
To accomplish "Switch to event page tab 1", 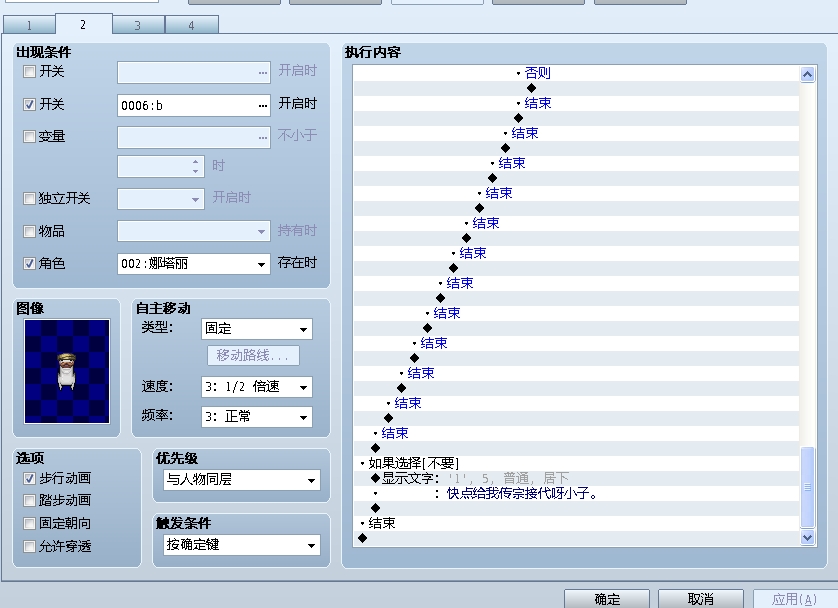I will tap(29, 25).
